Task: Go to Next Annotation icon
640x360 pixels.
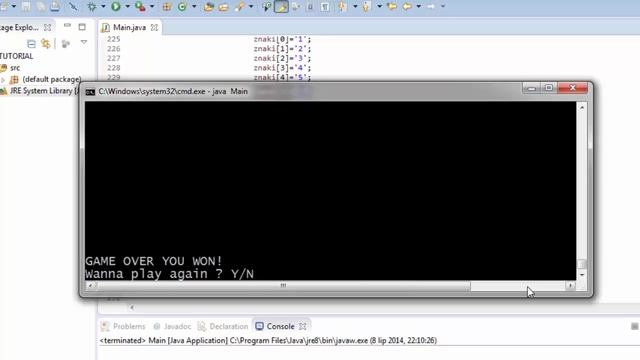Action: pyautogui.click(x=343, y=6)
